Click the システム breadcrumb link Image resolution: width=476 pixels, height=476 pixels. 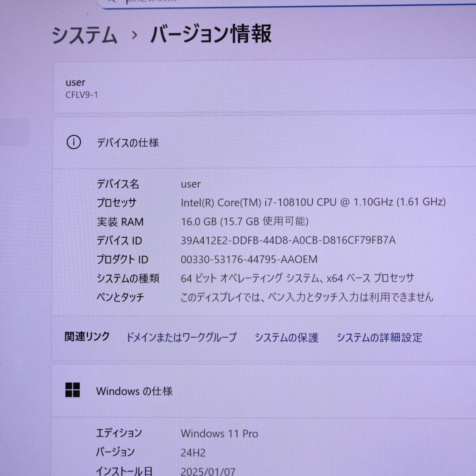84,35
